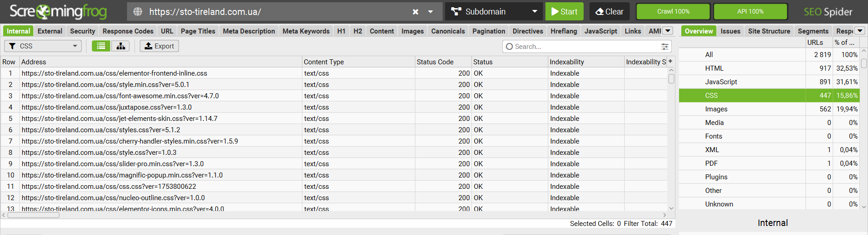The height and width of the screenshot is (235, 868).
Task: Switch to list view icon
Action: (101, 46)
